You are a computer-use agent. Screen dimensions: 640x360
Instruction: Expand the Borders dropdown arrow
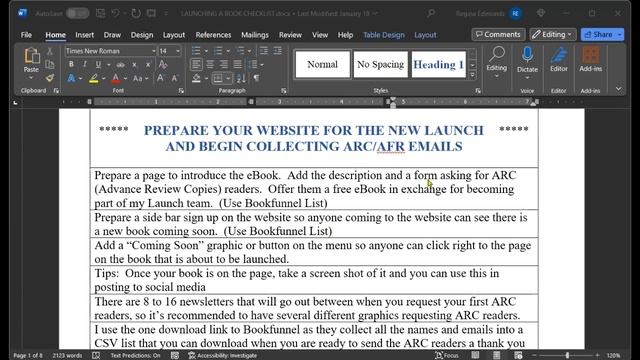(x=228, y=78)
